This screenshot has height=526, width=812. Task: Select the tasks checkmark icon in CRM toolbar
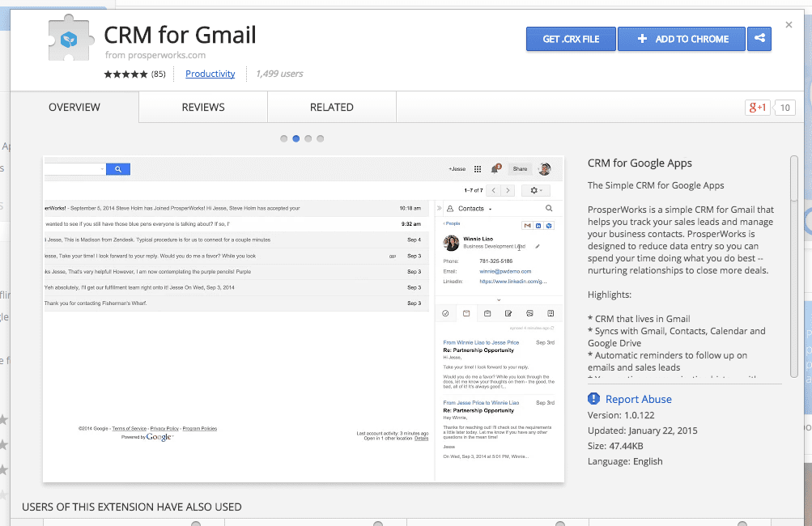tap(444, 312)
